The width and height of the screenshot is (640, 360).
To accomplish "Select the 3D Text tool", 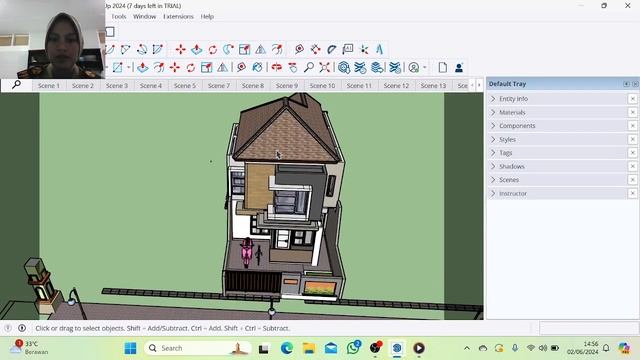I will tap(380, 50).
